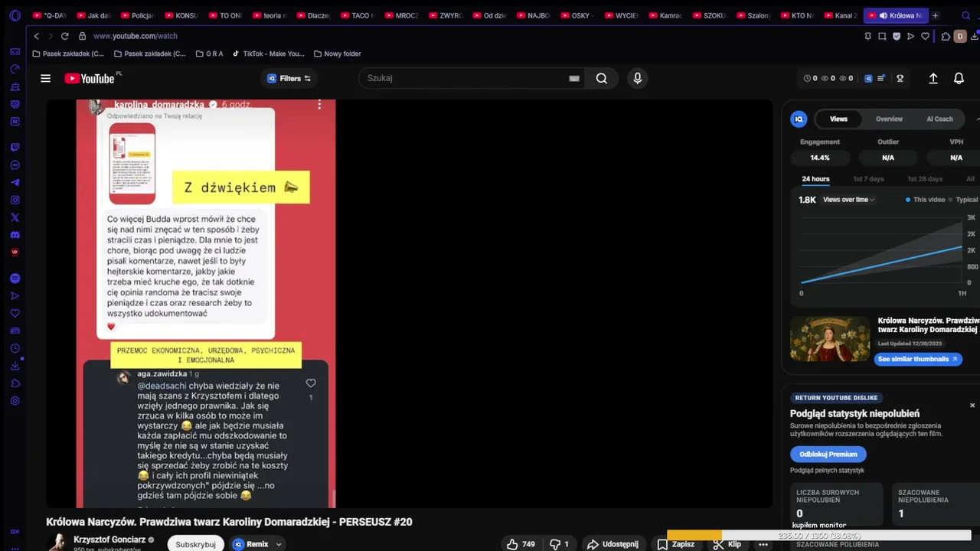Switch to AI Coach tab
The height and width of the screenshot is (551, 980).
(939, 119)
